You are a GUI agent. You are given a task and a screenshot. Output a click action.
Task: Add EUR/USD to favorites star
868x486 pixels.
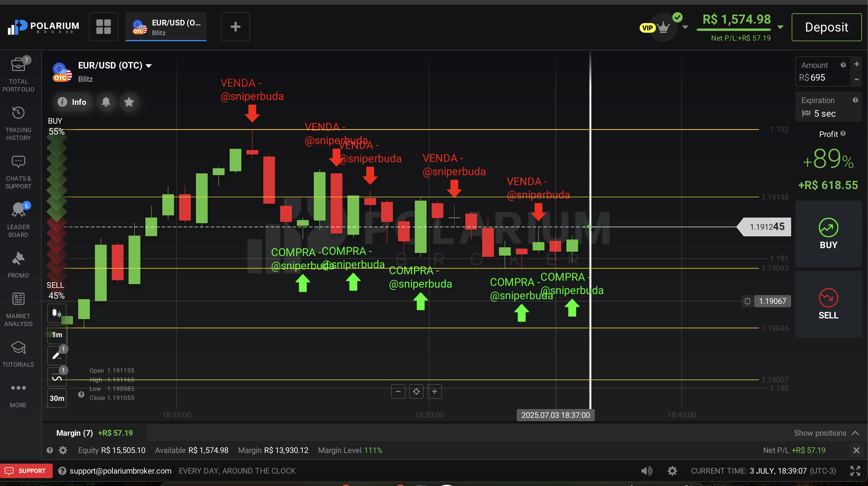tap(129, 102)
